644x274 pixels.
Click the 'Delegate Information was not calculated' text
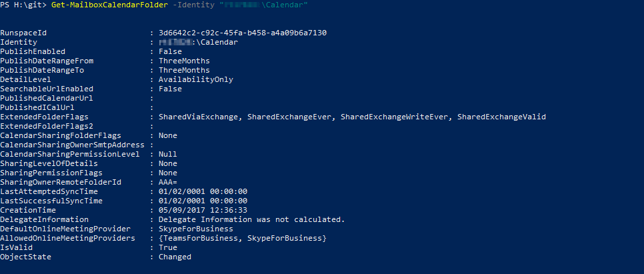coord(251,219)
